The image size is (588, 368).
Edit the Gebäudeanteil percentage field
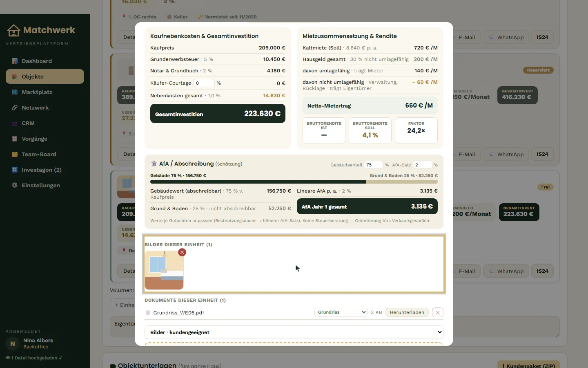click(374, 165)
